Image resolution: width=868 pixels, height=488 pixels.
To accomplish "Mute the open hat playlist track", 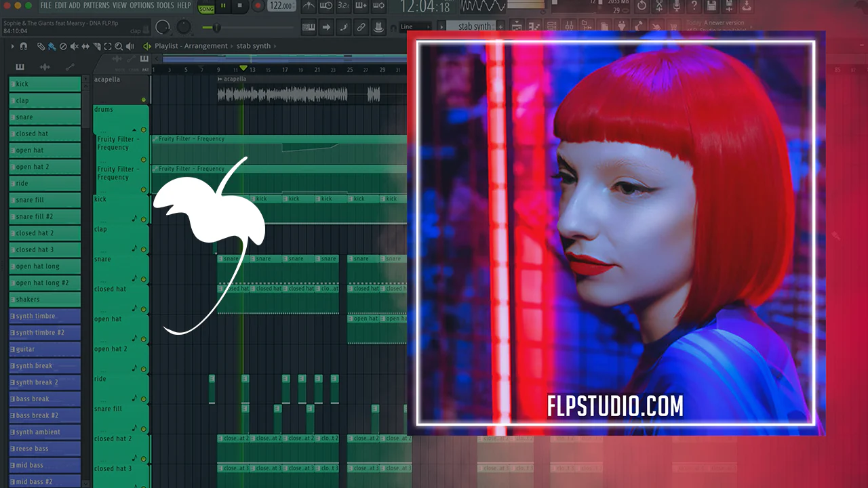I will pos(144,339).
